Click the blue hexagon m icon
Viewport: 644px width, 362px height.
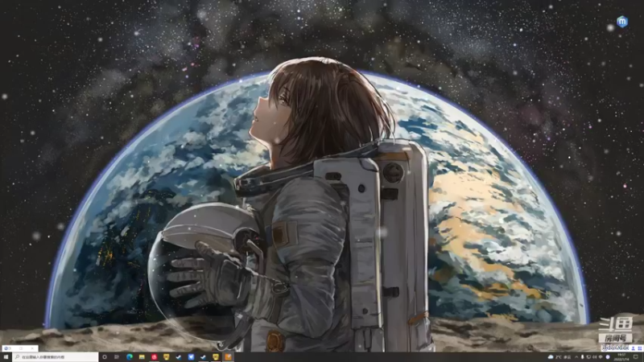click(x=622, y=22)
